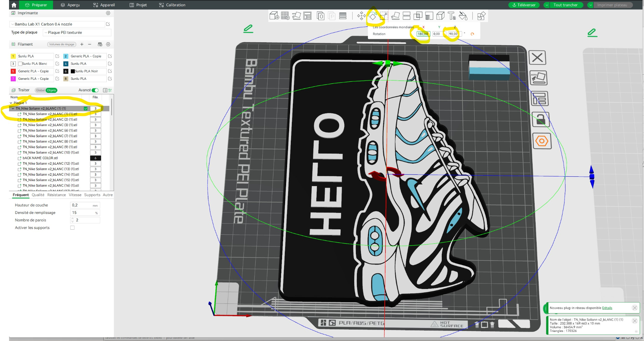Open the Imprimer plateau dropdown arrow
Viewport: 644px width, 341px height.
tap(590, 5)
